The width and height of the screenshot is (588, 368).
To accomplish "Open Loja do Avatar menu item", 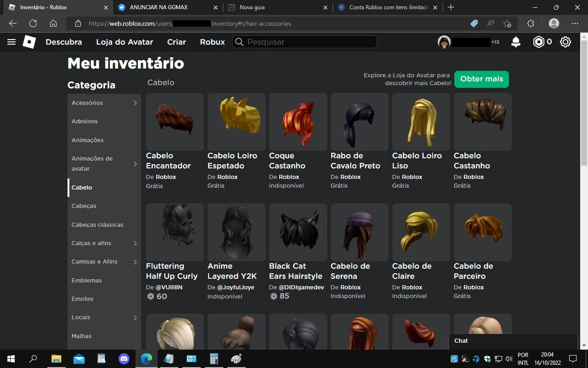I will coord(124,42).
